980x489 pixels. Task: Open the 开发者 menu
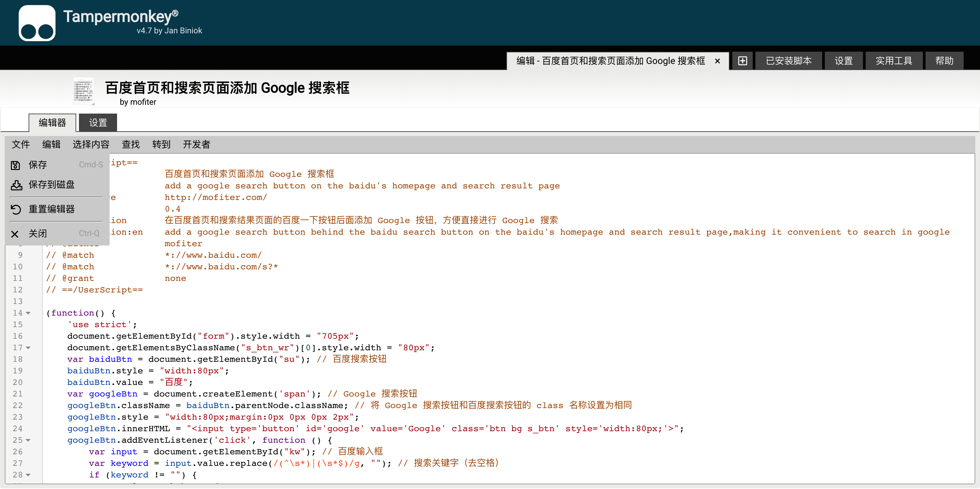196,145
